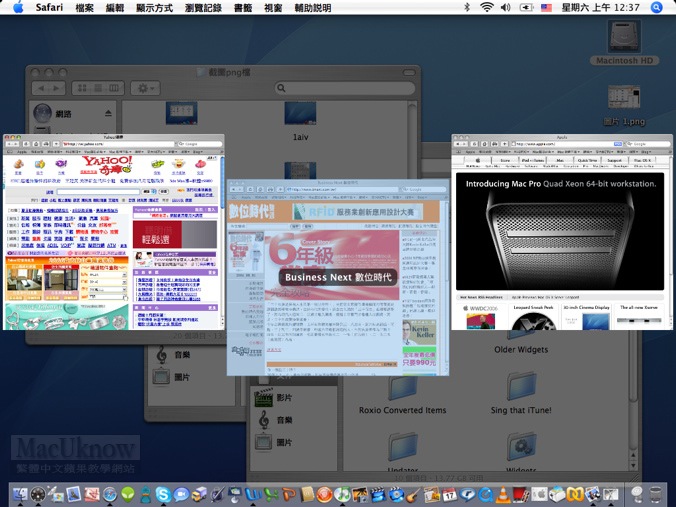The width and height of the screenshot is (676, 507).
Task: Launch iPhoto from the Dock
Action: (x=360, y=494)
